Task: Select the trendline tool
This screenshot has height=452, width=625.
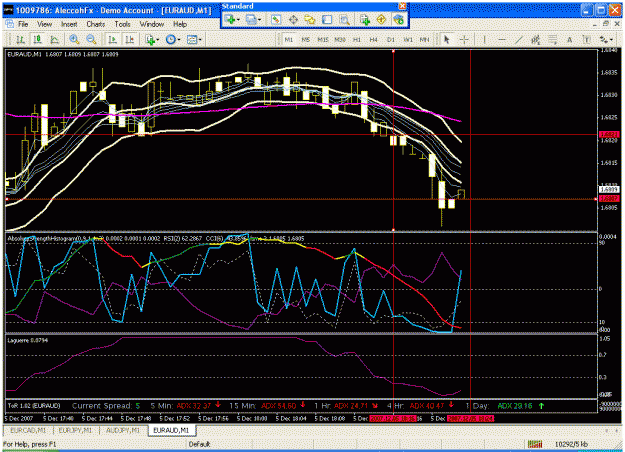Action: pyautogui.click(x=519, y=39)
